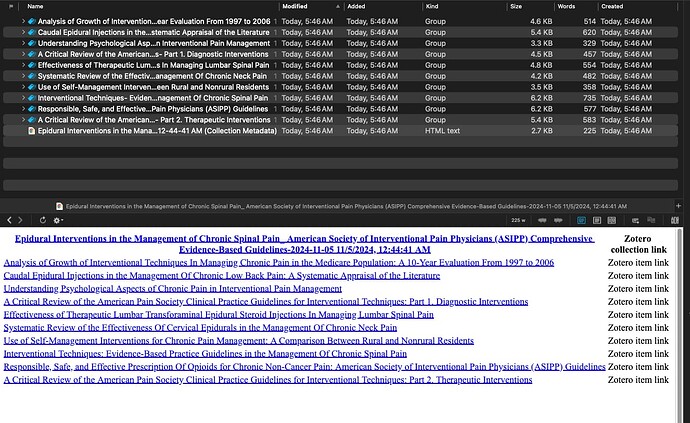The image size is (690, 423).
Task: Expand the Effectiveness of Therapeutic Lumbar group
Action: coord(21,65)
